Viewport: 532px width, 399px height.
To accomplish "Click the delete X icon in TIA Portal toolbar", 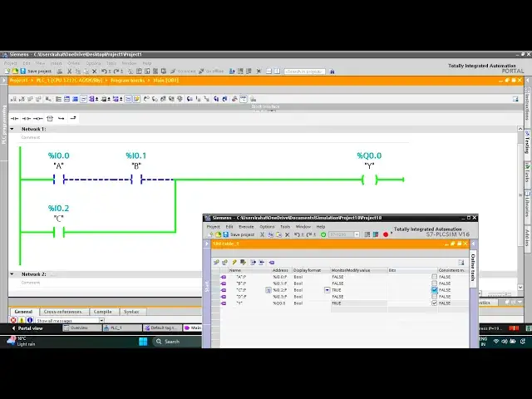I will point(94,71).
